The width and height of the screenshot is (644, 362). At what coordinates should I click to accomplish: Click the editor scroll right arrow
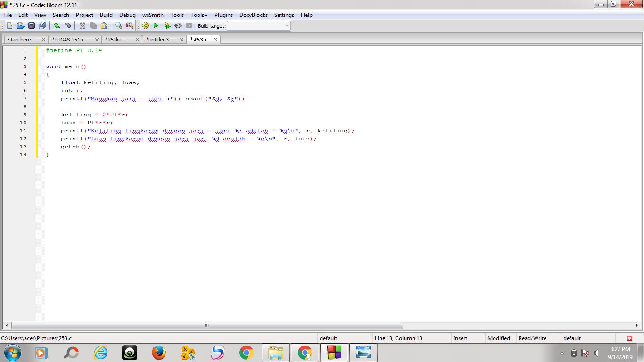(637, 325)
